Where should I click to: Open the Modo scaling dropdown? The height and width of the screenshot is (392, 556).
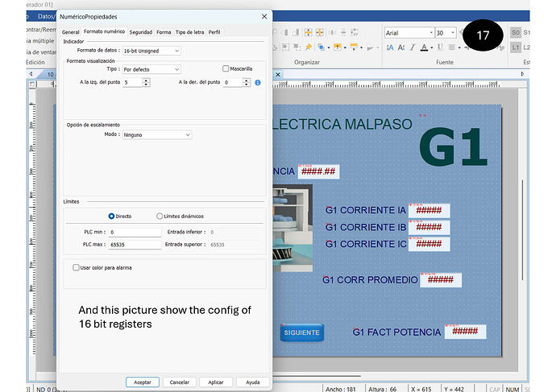(157, 135)
